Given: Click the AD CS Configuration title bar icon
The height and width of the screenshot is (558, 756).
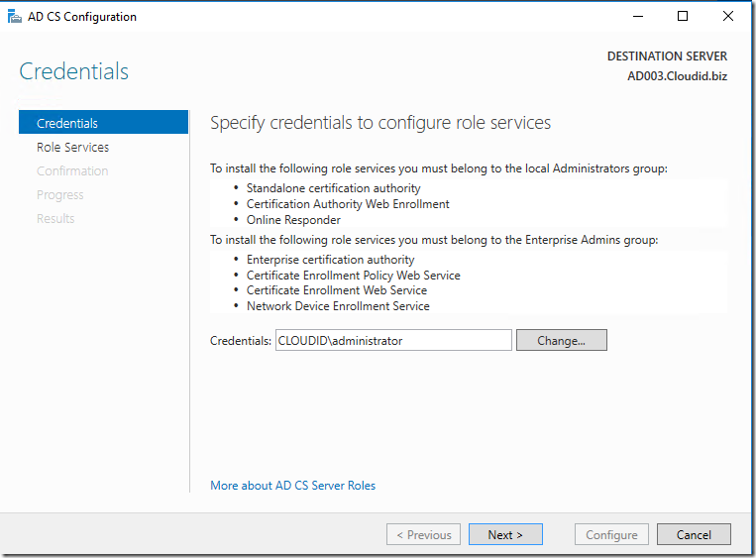Looking at the screenshot, I should coord(15,17).
